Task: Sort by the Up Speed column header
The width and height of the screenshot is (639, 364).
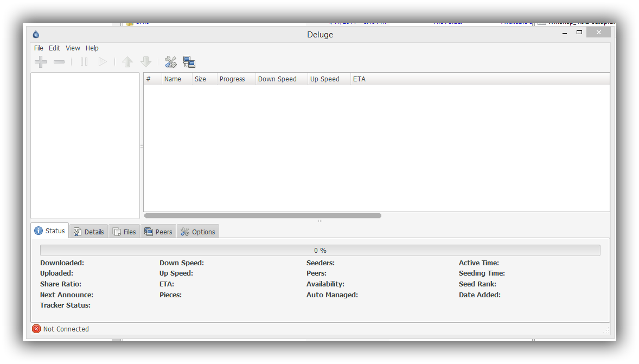Action: click(x=329, y=79)
